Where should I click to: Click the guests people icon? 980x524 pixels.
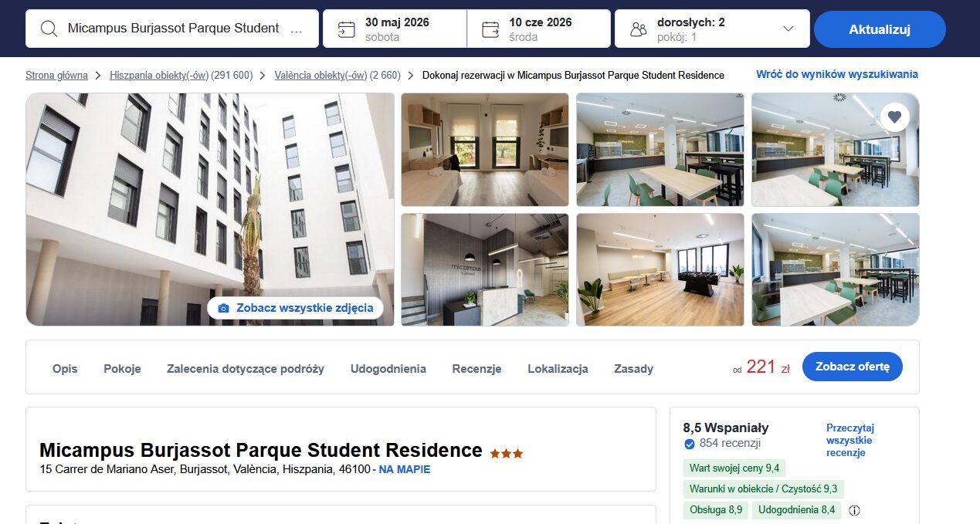[638, 29]
